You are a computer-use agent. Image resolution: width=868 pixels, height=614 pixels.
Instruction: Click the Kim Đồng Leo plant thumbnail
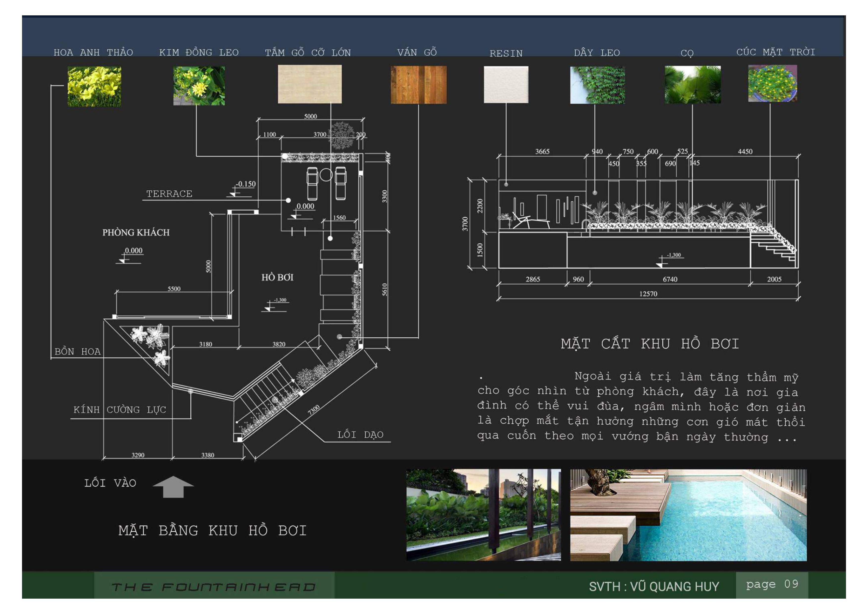(199, 86)
